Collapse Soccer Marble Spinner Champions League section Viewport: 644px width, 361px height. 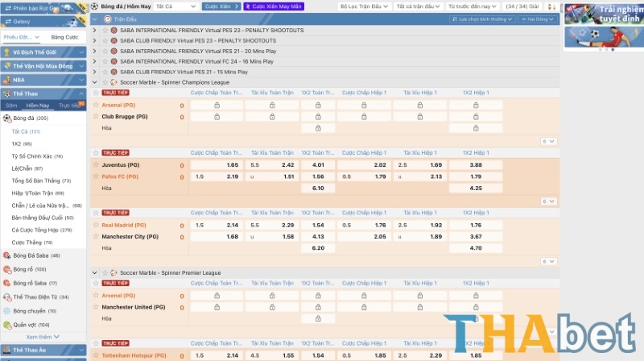point(95,82)
